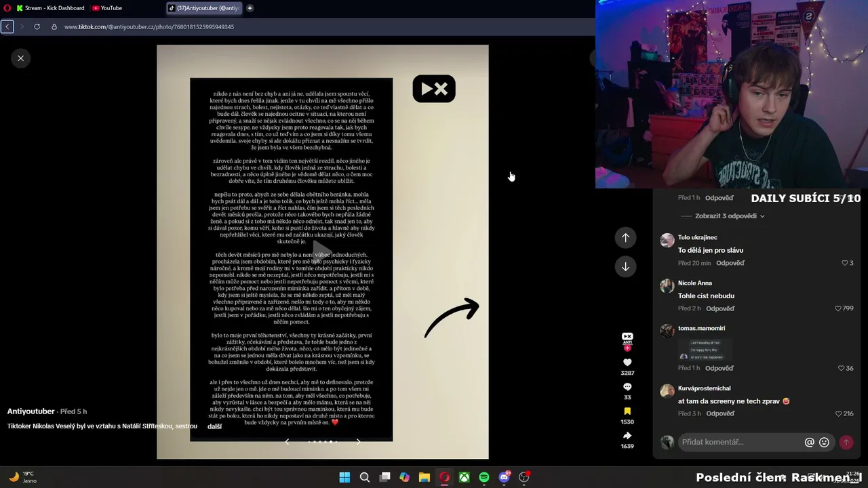Open Nicole Anna's profile name
The image size is (868, 488).
click(695, 283)
